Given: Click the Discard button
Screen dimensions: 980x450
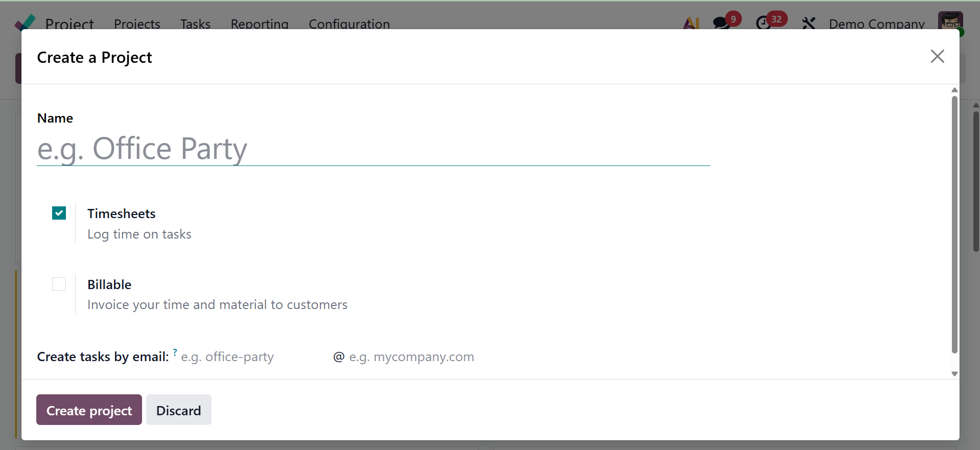Looking at the screenshot, I should [x=178, y=410].
